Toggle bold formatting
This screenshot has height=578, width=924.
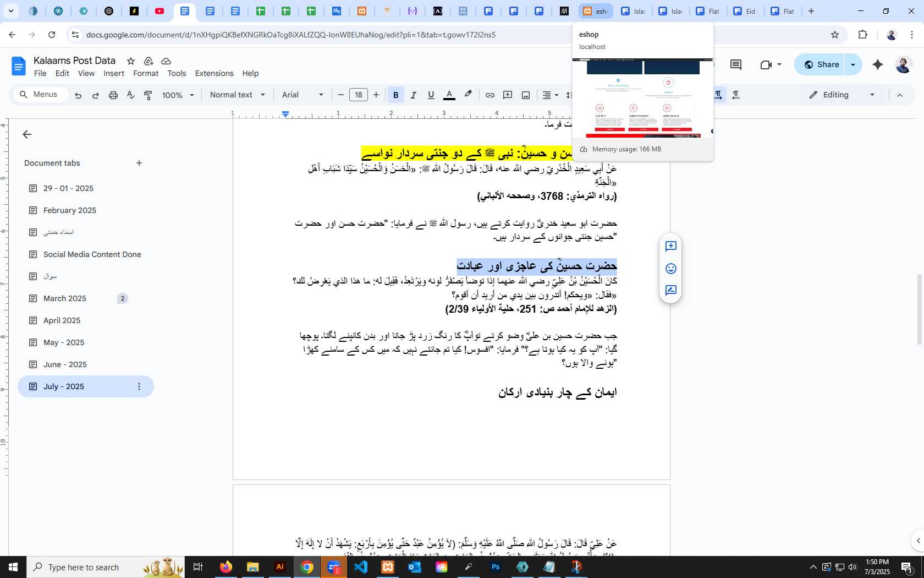click(395, 95)
